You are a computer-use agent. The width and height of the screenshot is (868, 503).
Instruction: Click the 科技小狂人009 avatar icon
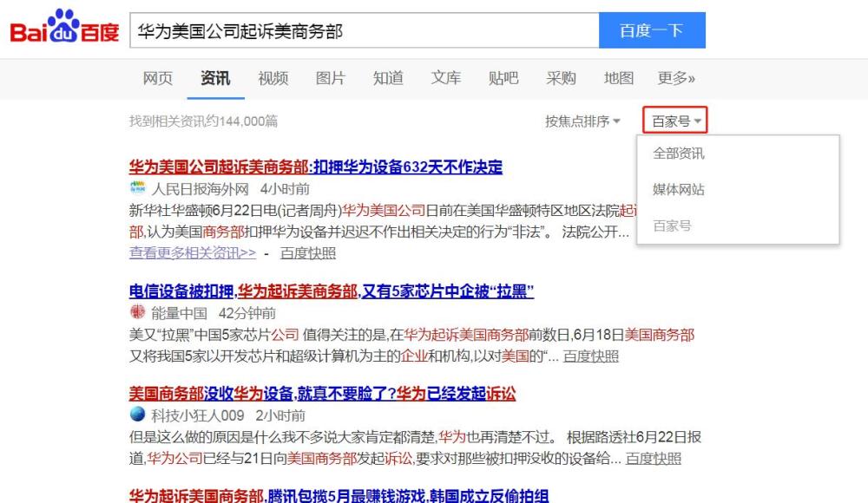[137, 414]
